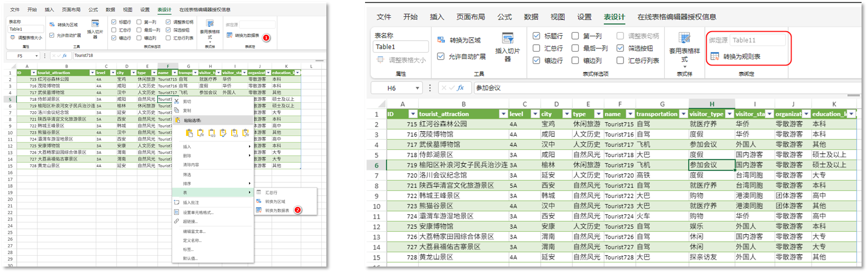Viewport: 868px width, 273px height.
Task: Choose paste-formulas (fx) icon in paste options
Action: 200,133
